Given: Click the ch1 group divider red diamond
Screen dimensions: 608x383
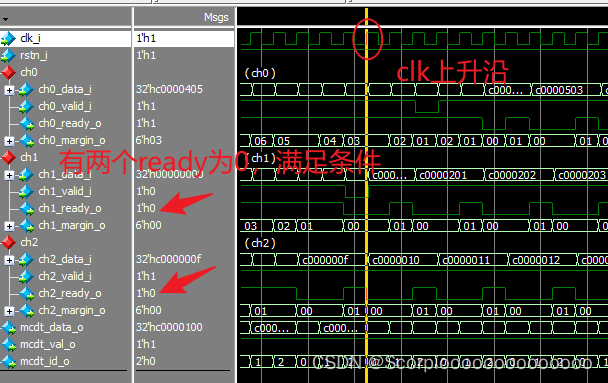Looking at the screenshot, I should tap(8, 157).
